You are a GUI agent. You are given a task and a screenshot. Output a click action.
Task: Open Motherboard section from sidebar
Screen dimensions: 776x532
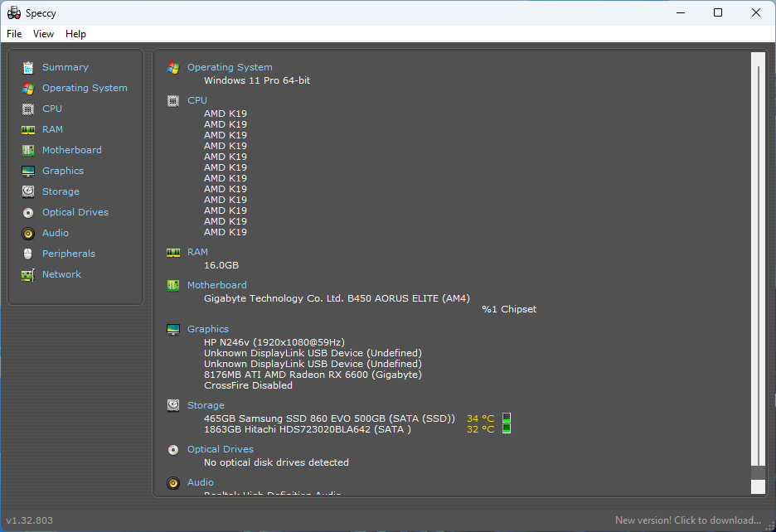point(72,150)
